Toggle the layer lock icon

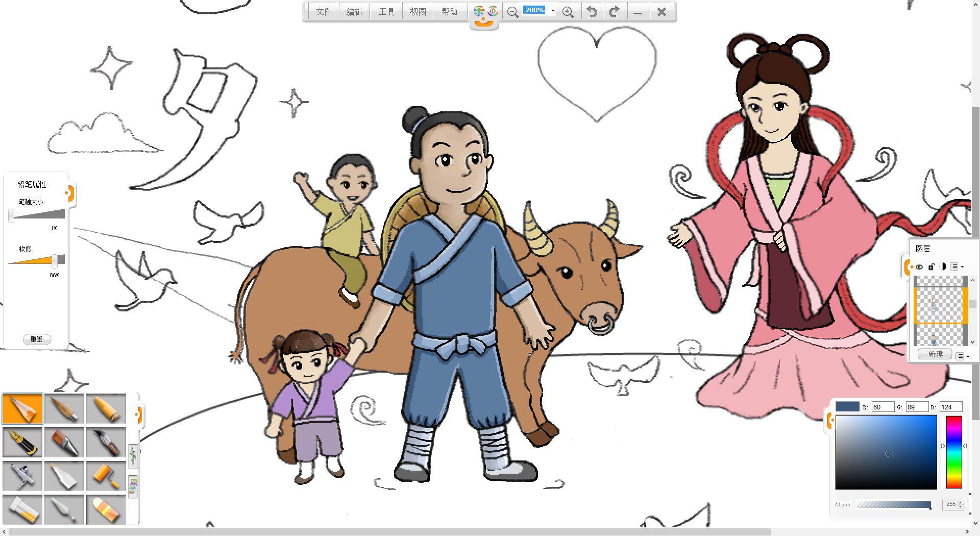coord(931,266)
